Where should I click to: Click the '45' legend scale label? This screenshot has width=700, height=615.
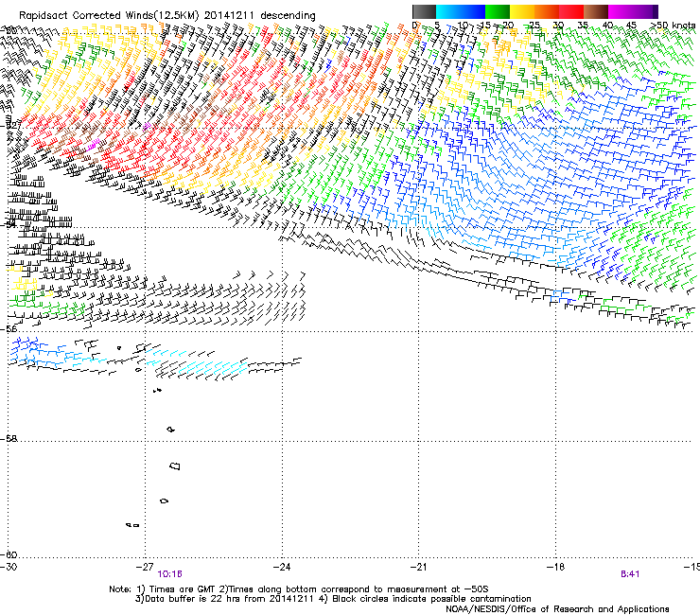(631, 25)
